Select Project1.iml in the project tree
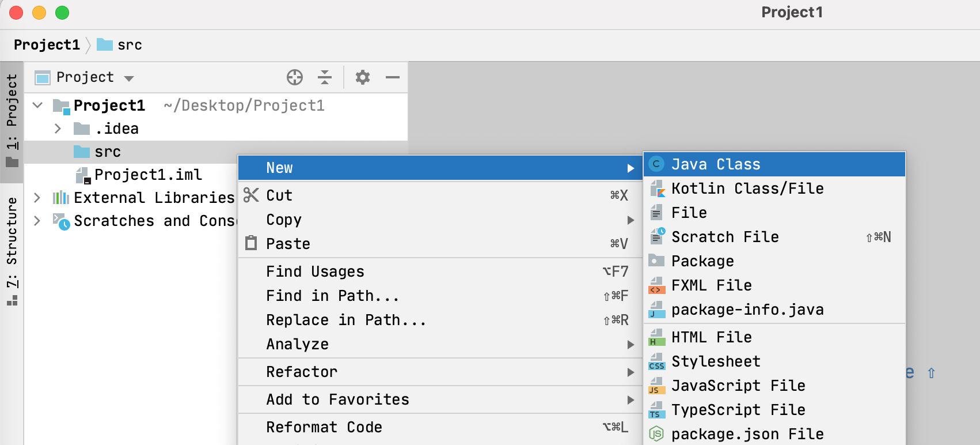The height and width of the screenshot is (445, 980). tap(148, 175)
